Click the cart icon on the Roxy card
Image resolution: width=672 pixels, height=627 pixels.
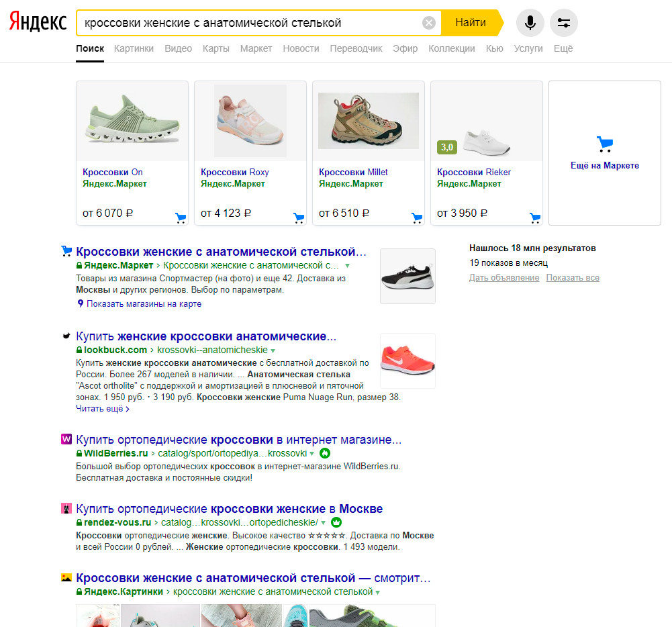click(x=299, y=218)
